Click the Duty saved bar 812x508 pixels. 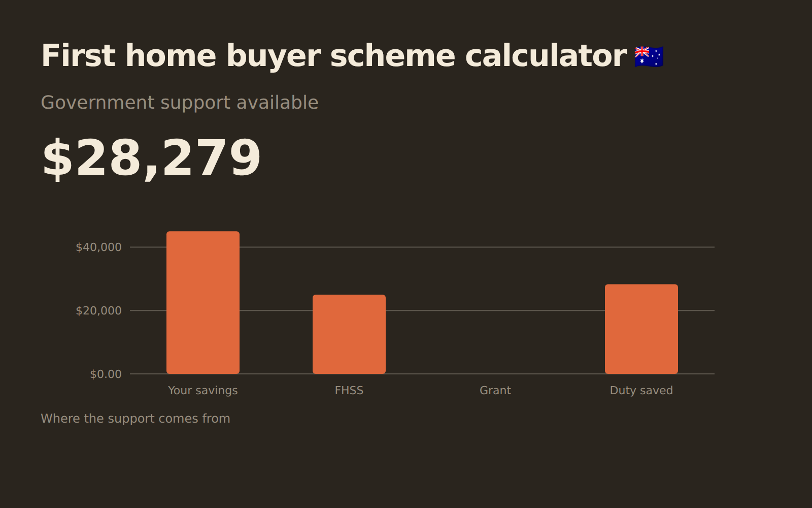[641, 329]
